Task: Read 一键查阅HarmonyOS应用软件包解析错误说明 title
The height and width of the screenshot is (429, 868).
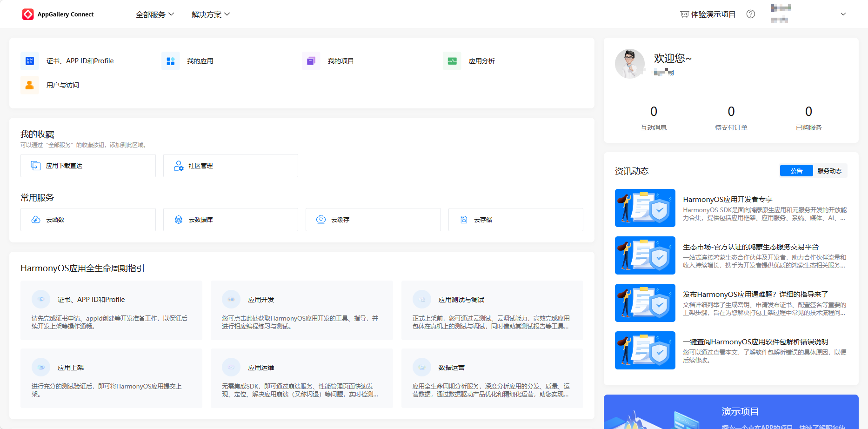Action: 755,342
